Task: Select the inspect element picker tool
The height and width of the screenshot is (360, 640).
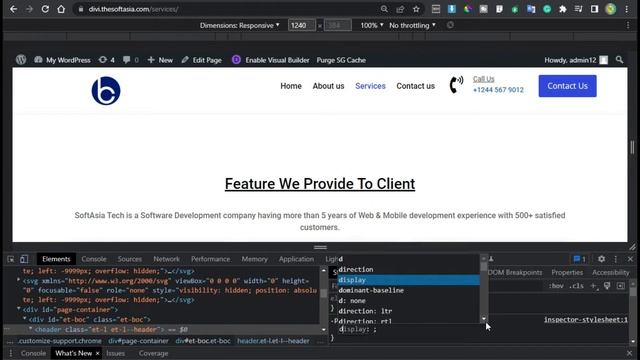Action: point(11,259)
